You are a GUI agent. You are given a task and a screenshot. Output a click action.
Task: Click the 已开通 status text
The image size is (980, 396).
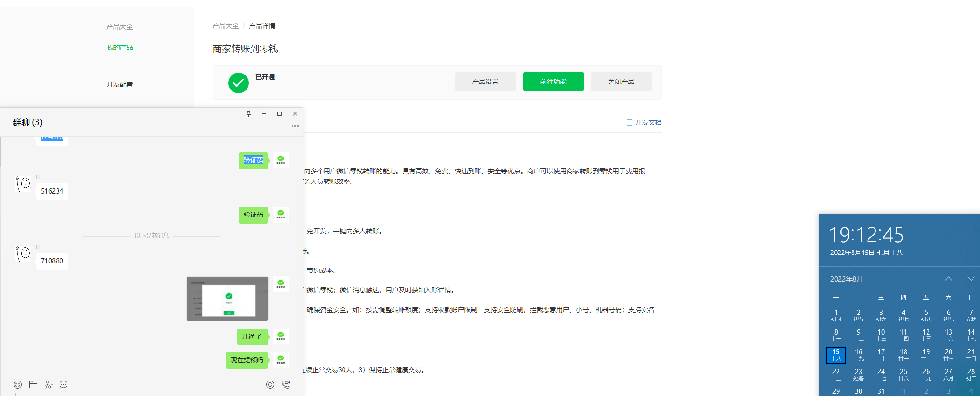pos(265,77)
